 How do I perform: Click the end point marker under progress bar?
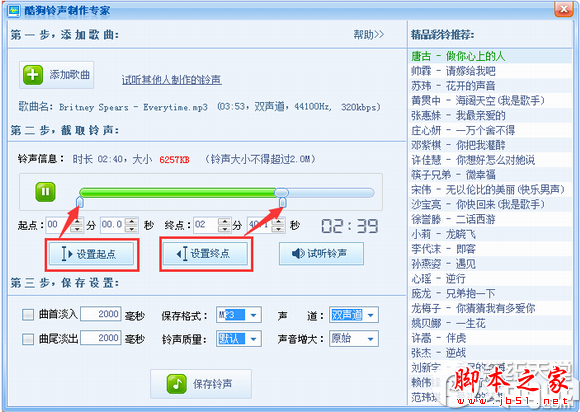click(x=283, y=202)
